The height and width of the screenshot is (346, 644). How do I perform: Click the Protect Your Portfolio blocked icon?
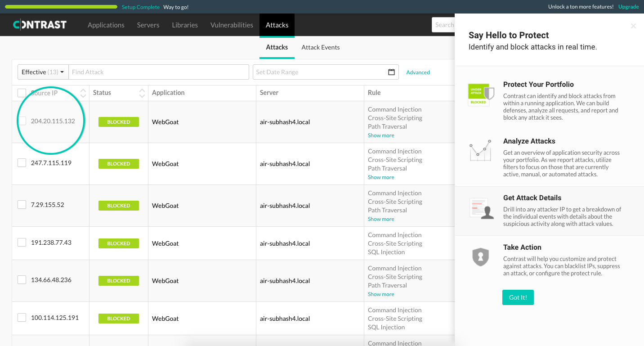[x=481, y=94]
